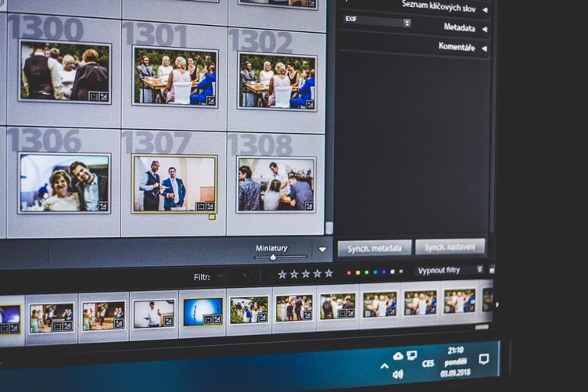Click the Miniatury label
The height and width of the screenshot is (392, 588).
(271, 248)
